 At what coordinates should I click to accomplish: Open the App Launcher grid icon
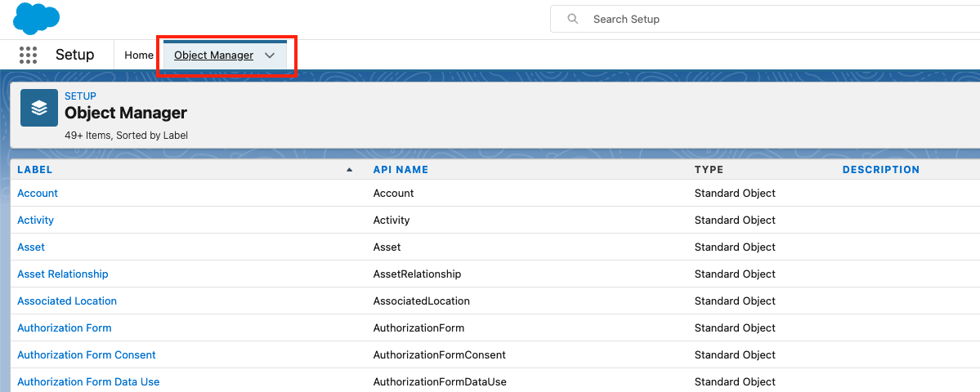click(29, 55)
